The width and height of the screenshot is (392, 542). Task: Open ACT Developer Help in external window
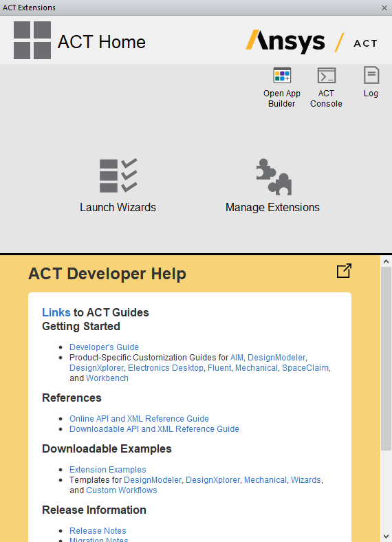click(344, 270)
